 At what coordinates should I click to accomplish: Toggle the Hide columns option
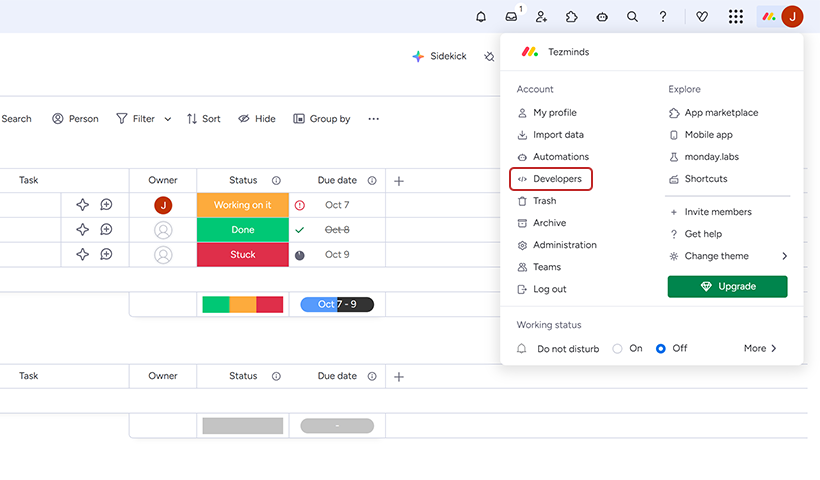pos(256,119)
